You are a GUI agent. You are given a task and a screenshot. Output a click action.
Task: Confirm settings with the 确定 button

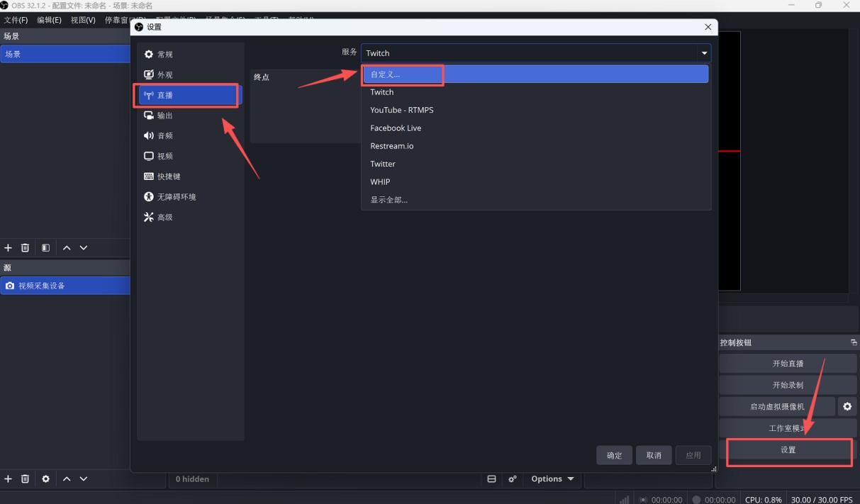[x=614, y=456]
